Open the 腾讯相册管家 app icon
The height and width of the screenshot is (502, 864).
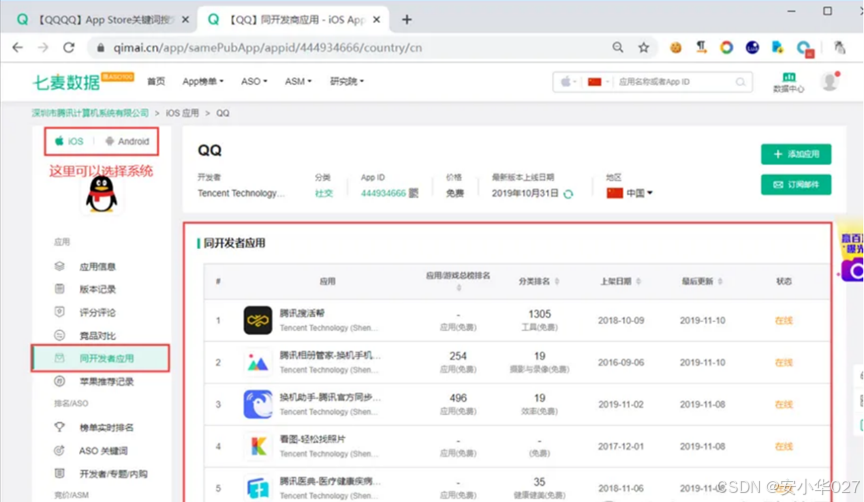click(x=258, y=362)
